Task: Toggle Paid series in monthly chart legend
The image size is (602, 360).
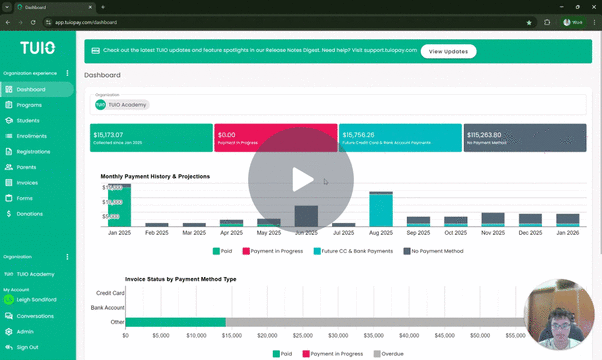Action: pyautogui.click(x=222, y=251)
